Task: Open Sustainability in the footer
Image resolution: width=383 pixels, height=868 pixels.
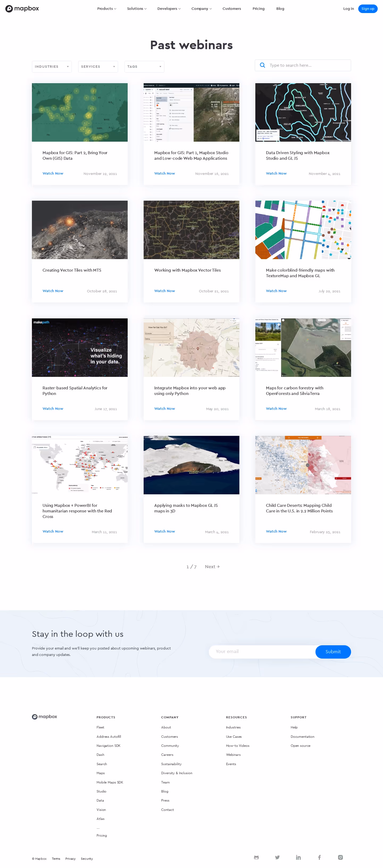Action: click(x=171, y=764)
